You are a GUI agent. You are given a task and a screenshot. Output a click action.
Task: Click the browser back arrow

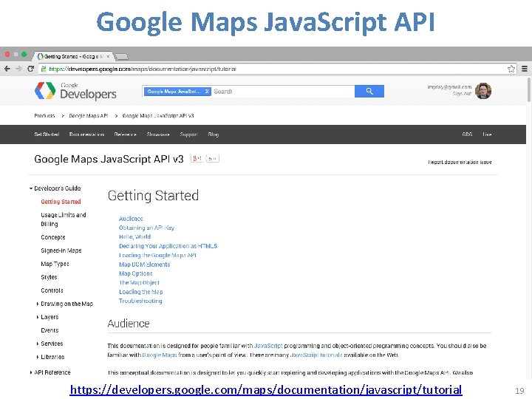7,69
